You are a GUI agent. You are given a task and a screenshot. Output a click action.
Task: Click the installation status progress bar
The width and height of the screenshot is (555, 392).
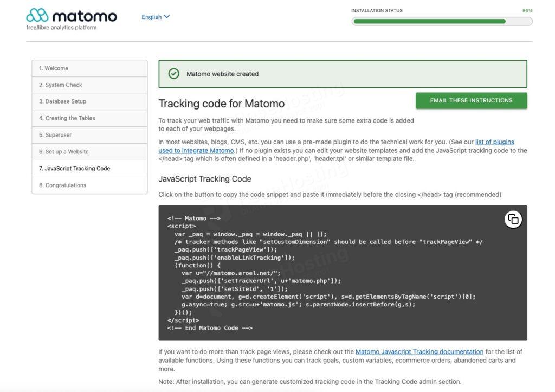[442, 21]
